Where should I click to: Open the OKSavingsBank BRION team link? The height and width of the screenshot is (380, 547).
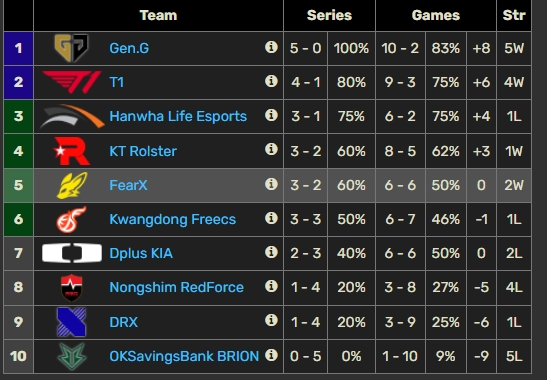click(184, 356)
